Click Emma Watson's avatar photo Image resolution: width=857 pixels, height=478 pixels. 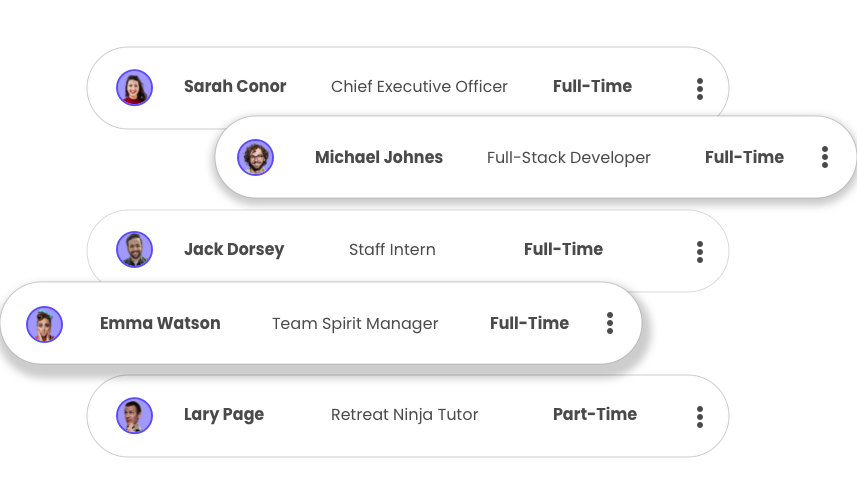coord(45,324)
